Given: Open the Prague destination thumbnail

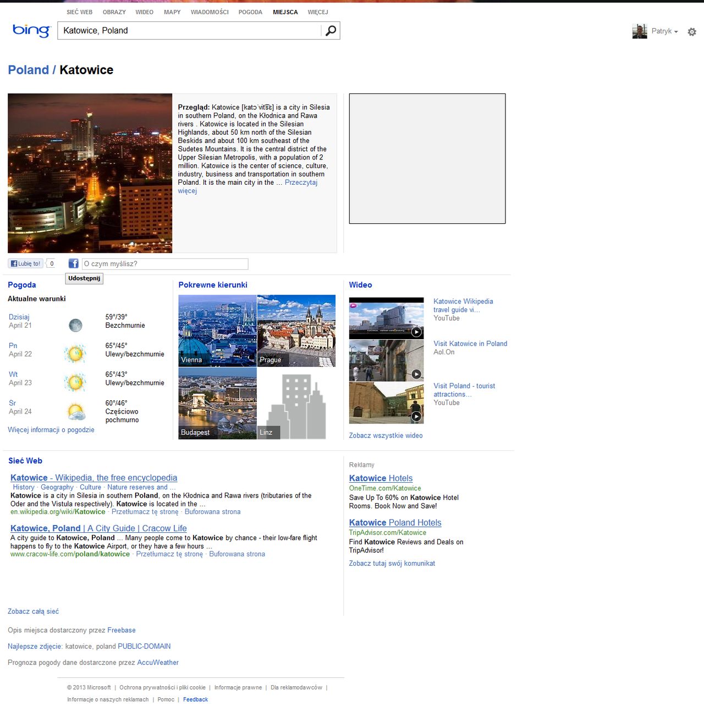Looking at the screenshot, I should point(296,330).
